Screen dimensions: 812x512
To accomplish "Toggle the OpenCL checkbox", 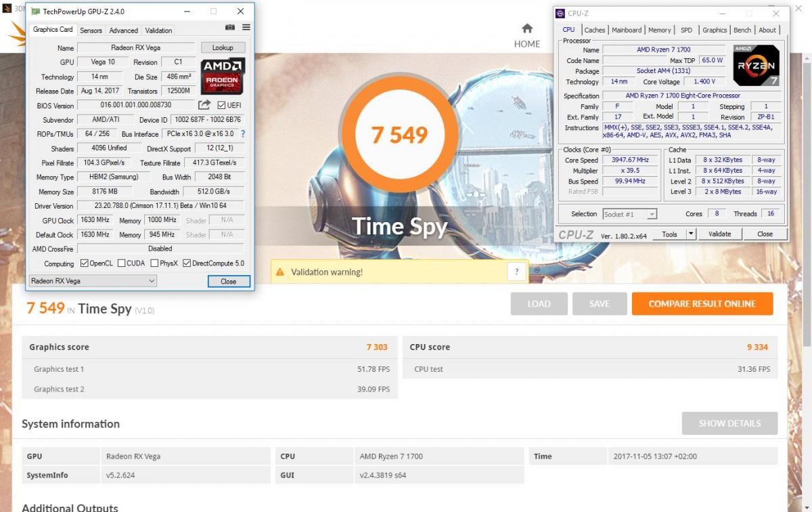I will click(85, 263).
